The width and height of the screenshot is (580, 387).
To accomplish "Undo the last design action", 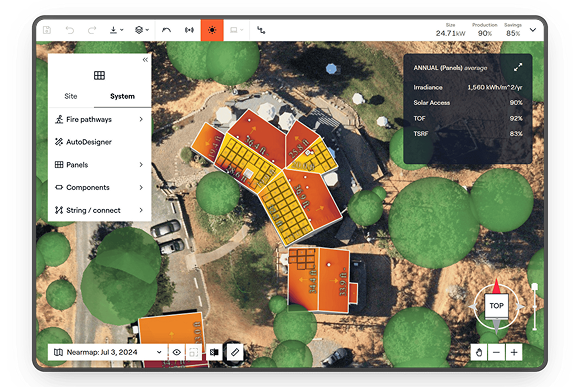I will click(70, 30).
